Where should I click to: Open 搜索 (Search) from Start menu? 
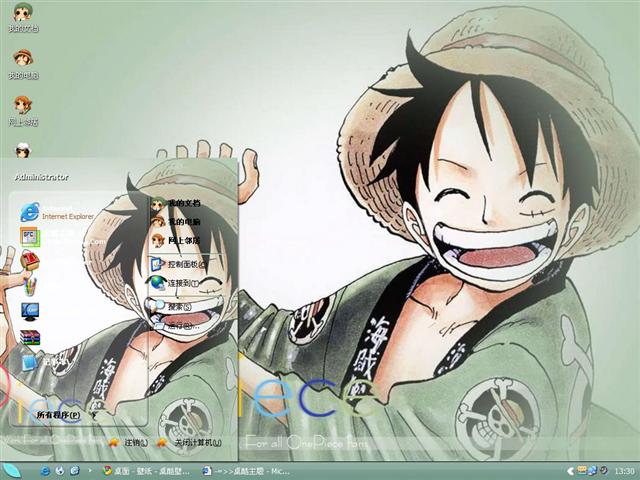pos(171,306)
